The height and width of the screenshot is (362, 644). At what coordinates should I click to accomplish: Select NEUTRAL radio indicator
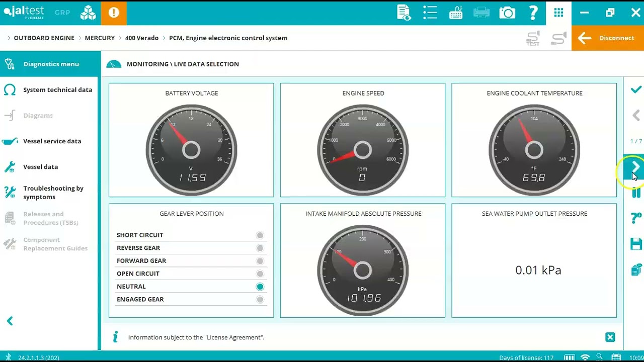click(260, 286)
